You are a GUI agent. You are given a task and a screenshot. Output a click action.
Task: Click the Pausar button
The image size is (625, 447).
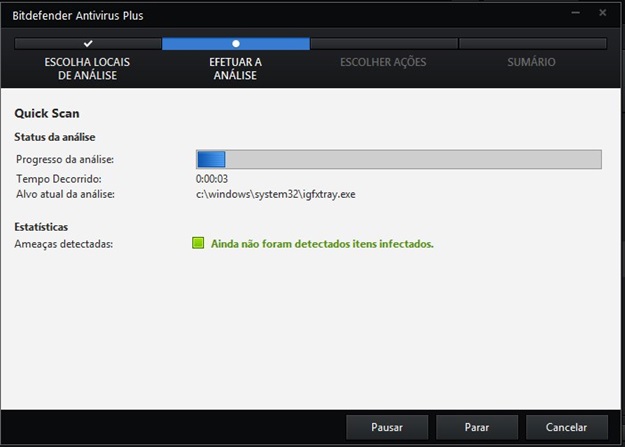[387, 427]
